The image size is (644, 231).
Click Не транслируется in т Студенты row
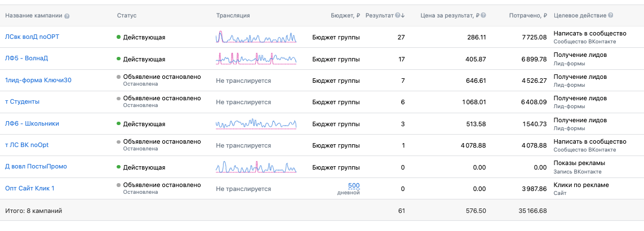[x=243, y=102]
